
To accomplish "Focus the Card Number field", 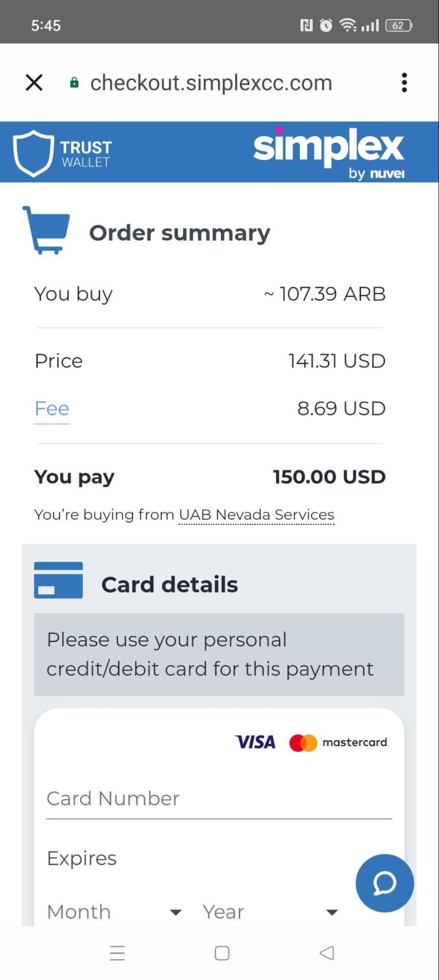I will [x=219, y=799].
